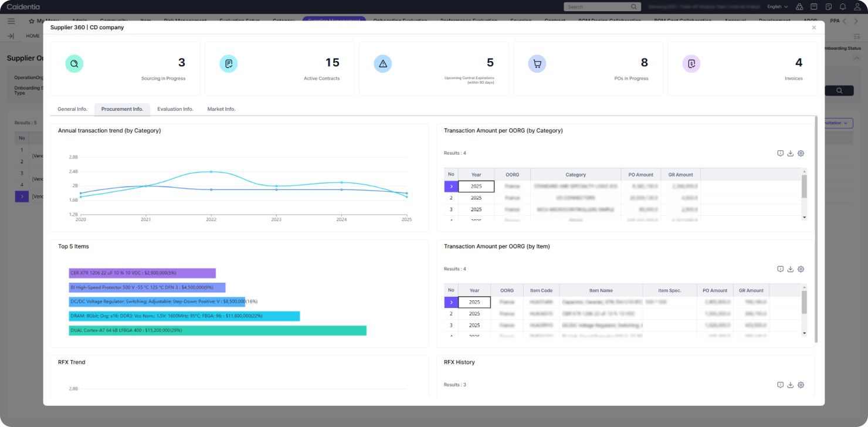Expand first row in by Item table
Screen dimensions: 868x427
point(451,302)
